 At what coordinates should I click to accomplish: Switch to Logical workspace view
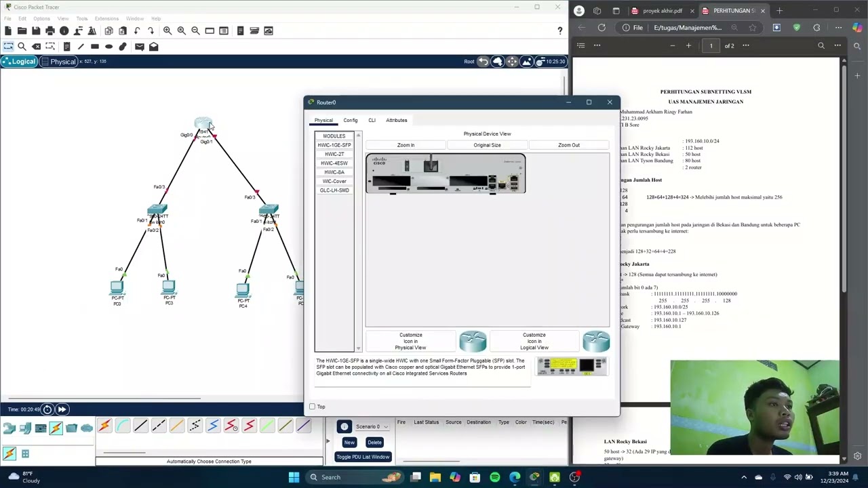(x=19, y=62)
